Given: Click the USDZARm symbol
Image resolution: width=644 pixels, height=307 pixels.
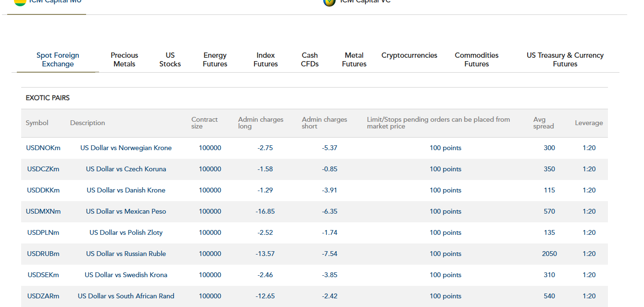Looking at the screenshot, I should click(x=43, y=296).
